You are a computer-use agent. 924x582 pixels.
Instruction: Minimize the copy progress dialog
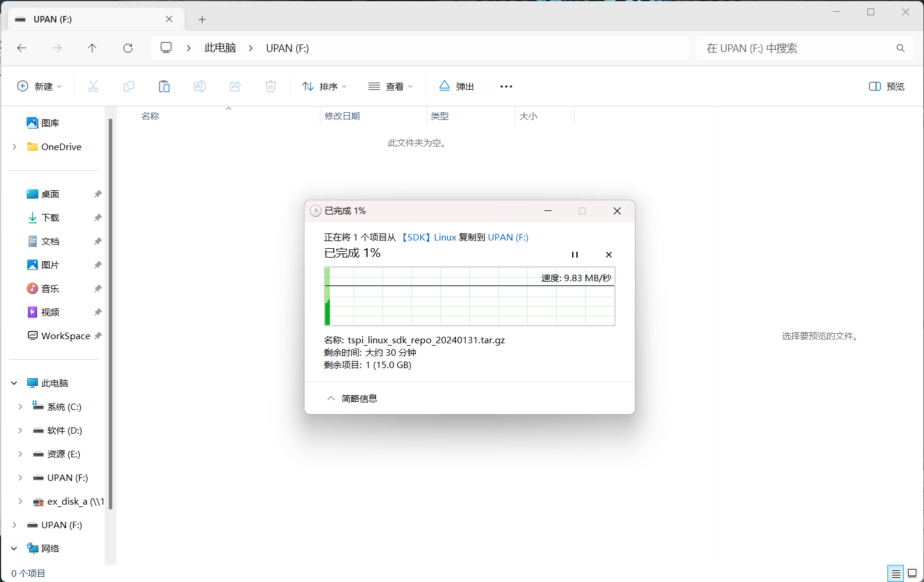548,211
